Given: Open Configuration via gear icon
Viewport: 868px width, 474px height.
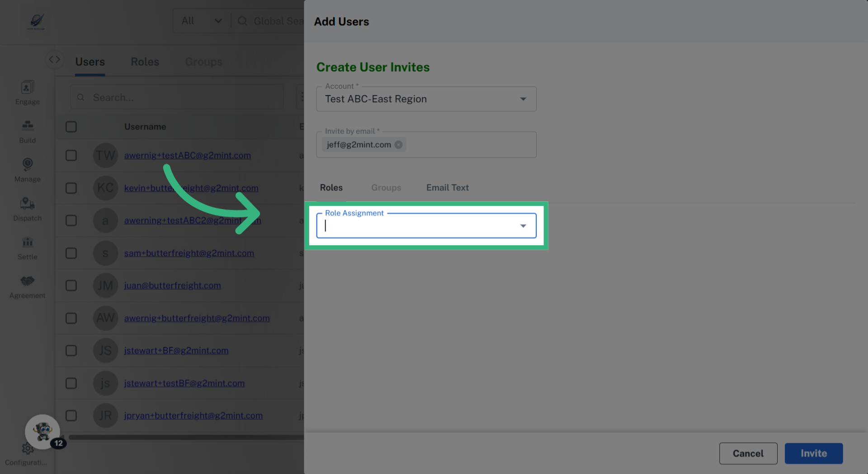Looking at the screenshot, I should [x=27, y=449].
